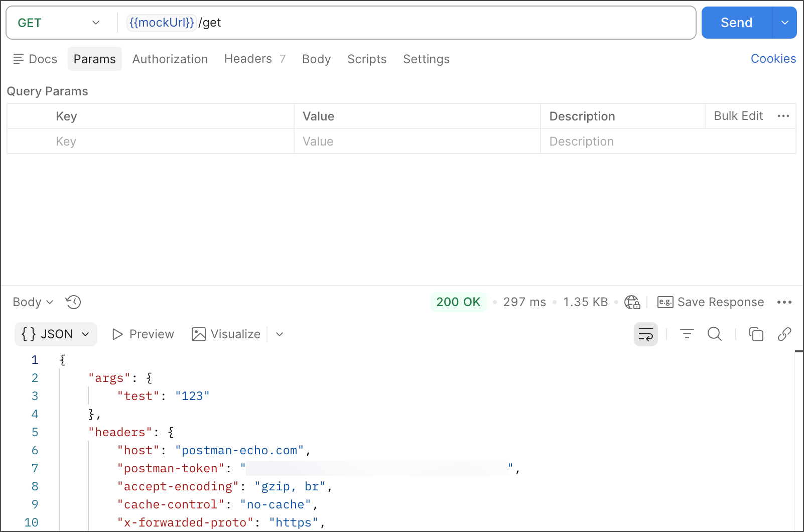
Task: Click the filter response icon
Action: pos(687,334)
